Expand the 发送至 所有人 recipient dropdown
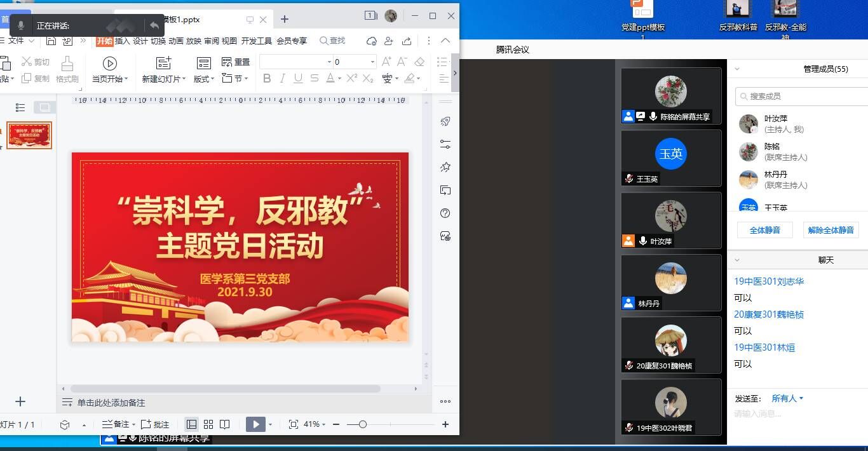868x451 pixels. click(787, 398)
